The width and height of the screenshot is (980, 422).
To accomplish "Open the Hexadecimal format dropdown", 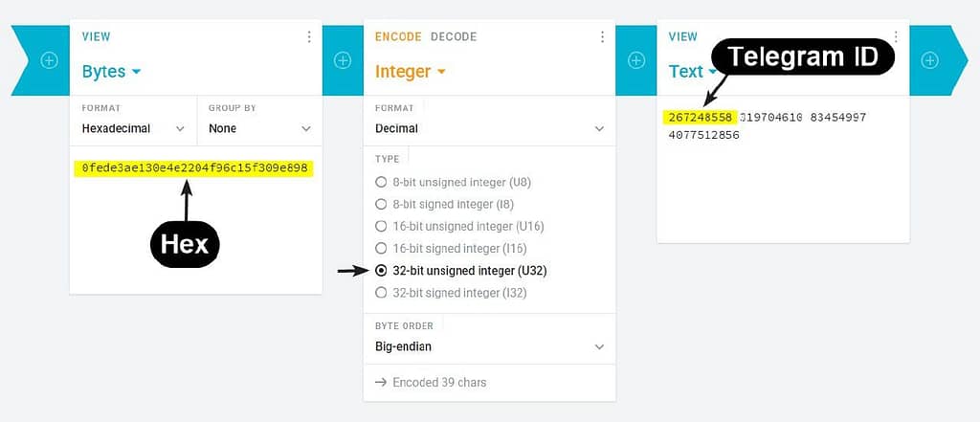I will click(133, 128).
